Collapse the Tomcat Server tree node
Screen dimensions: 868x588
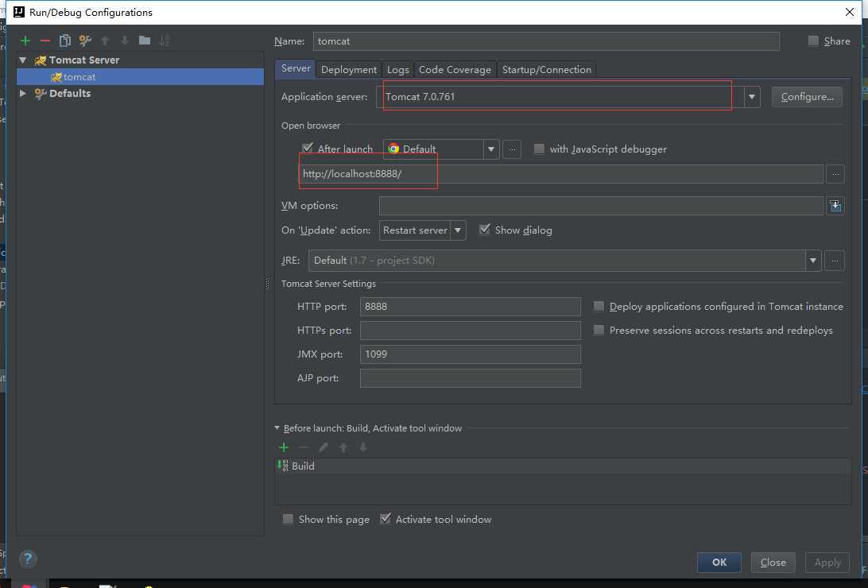coord(23,60)
